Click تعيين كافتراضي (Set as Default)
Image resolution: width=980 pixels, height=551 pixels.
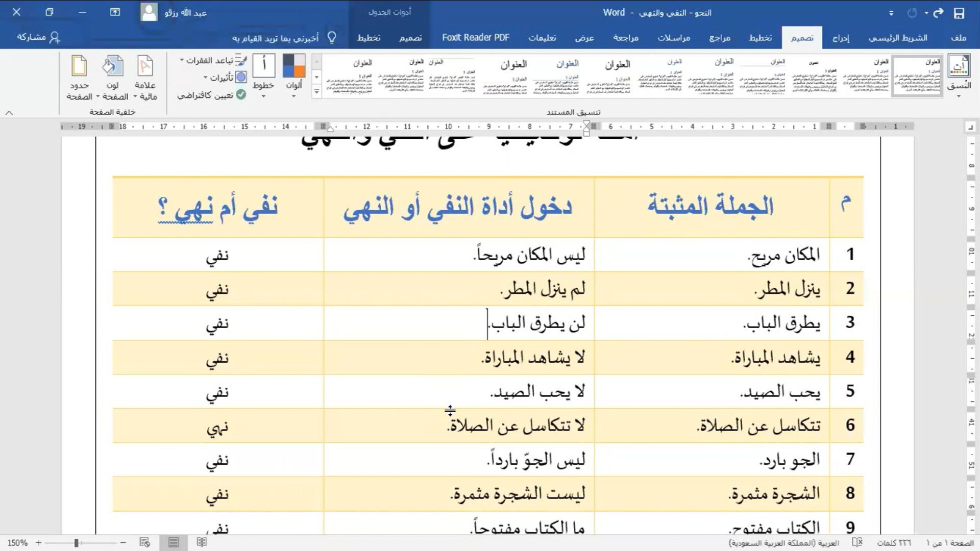211,95
